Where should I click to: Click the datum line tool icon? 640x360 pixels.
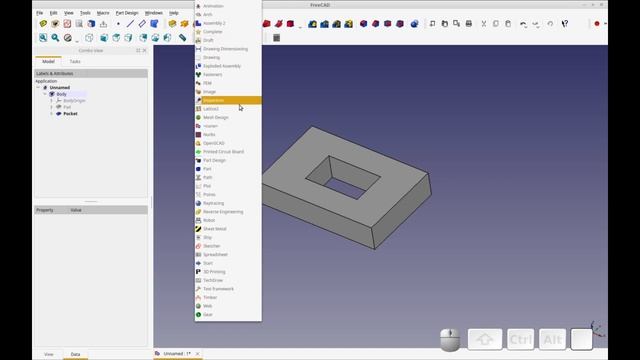(x=130, y=24)
